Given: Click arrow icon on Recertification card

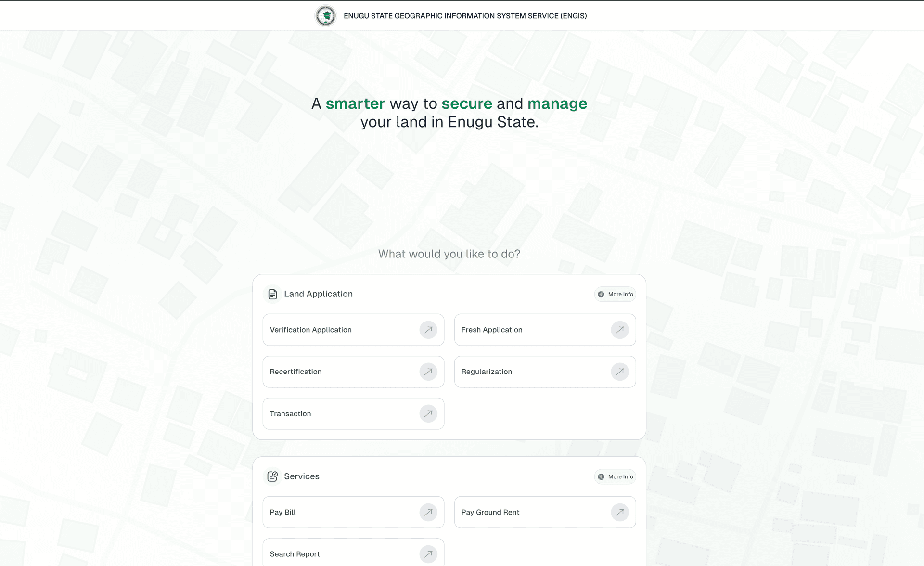Looking at the screenshot, I should [428, 372].
